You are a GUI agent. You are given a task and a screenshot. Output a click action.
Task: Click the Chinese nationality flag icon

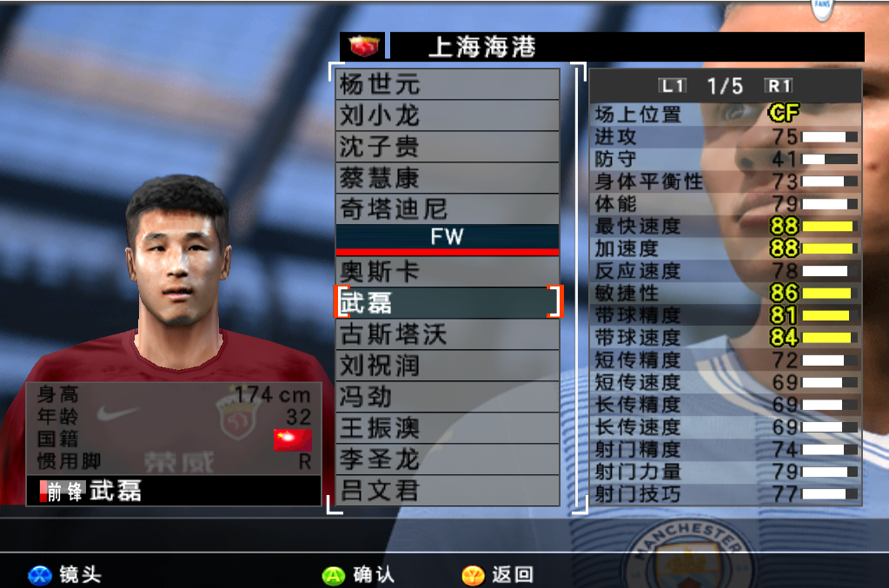[x=293, y=440]
